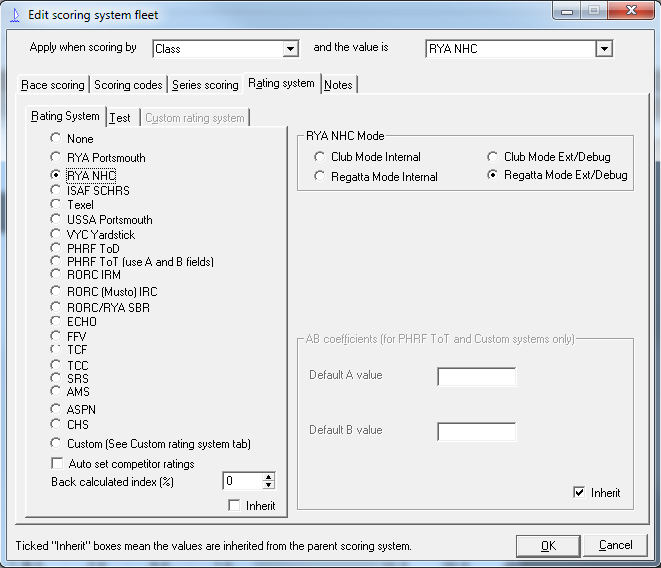
Task: Open the Scoring codes tab
Action: pos(128,85)
